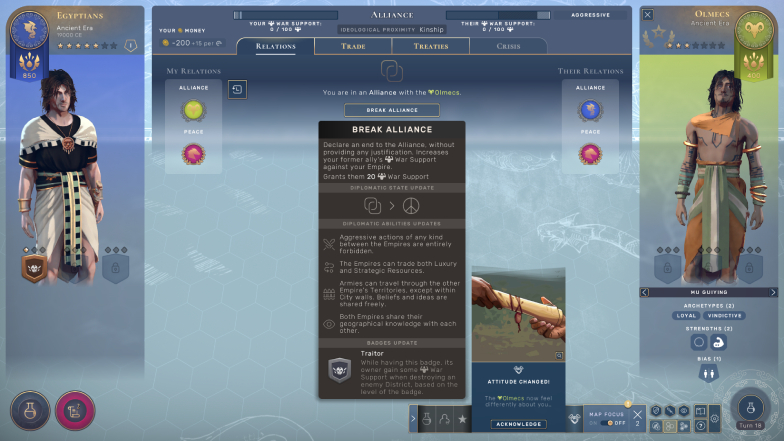Show previous leader with left arrow by Mu Guiying
This screenshot has width=784, height=441.
point(644,292)
